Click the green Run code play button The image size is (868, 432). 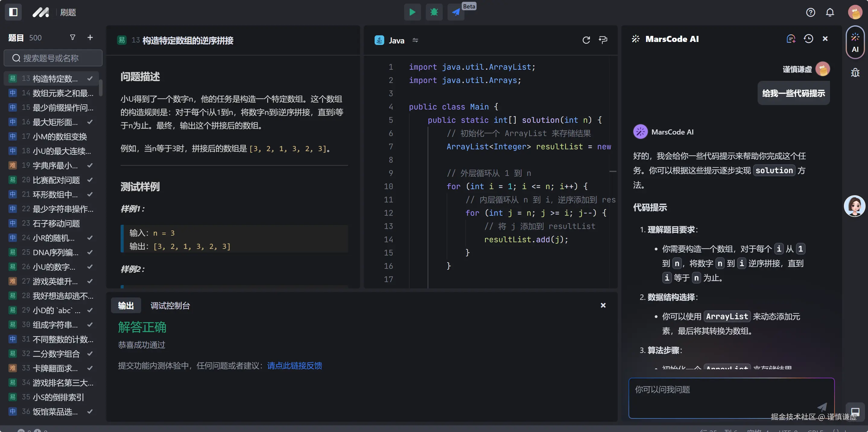coord(412,12)
